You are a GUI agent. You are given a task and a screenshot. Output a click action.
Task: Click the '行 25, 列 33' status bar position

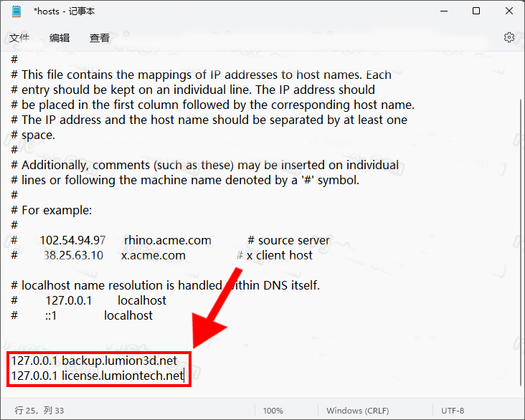point(39,410)
